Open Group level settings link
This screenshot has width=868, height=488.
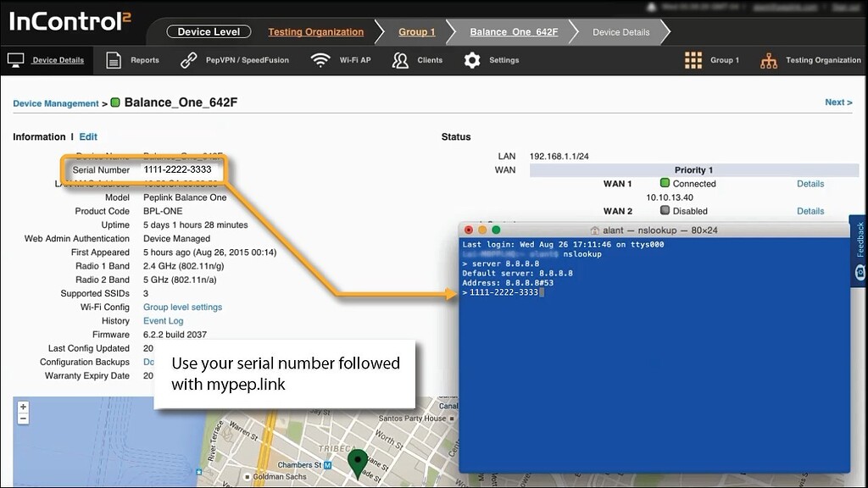pos(182,308)
